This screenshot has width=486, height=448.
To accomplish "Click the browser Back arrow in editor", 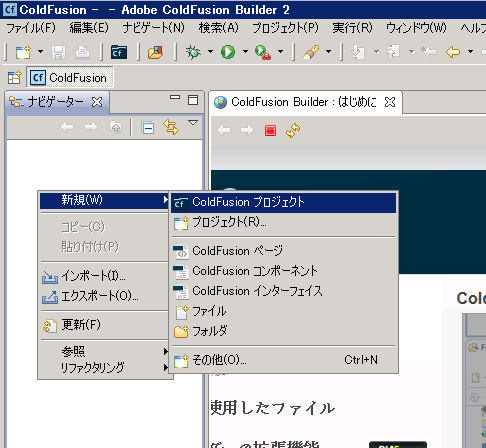I will tap(224, 130).
